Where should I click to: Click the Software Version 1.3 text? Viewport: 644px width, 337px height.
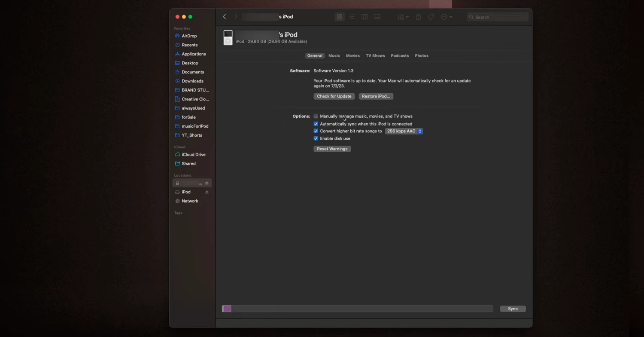[x=334, y=71]
